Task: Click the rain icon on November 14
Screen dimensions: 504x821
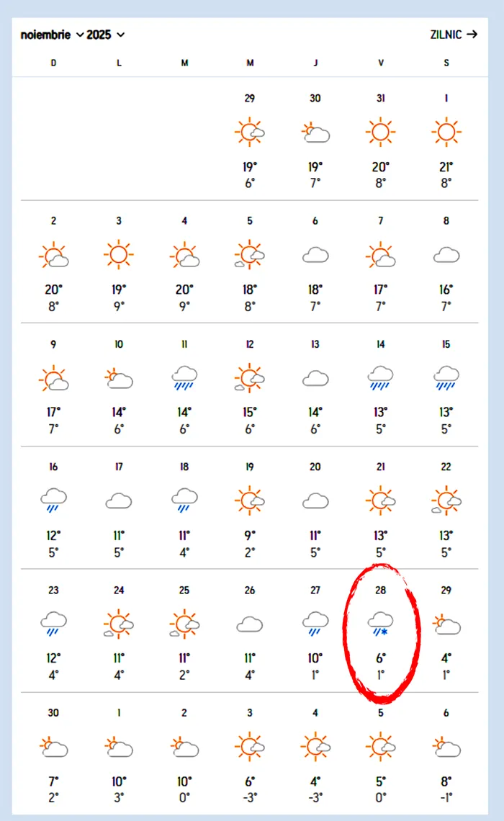Action: [380, 377]
